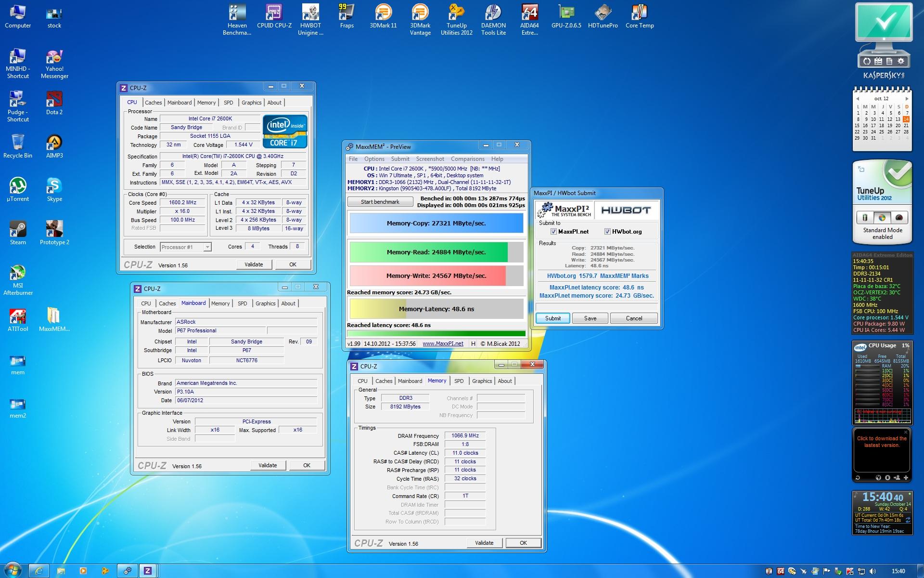The width and height of the screenshot is (924, 578).
Task: Open the MaxxMEM File menu
Action: pos(353,159)
